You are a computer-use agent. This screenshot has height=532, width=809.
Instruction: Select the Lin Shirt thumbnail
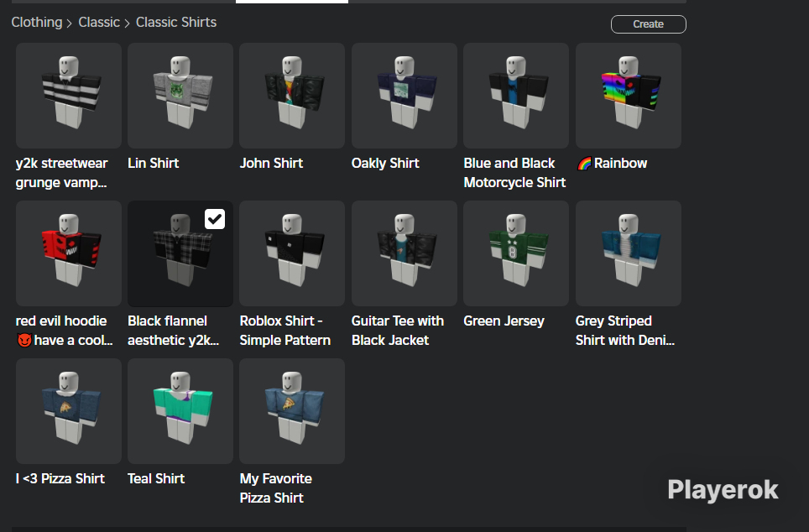180,96
